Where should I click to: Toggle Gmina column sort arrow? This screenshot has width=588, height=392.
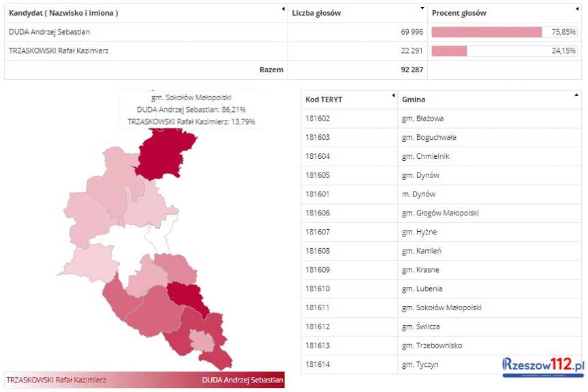click(x=576, y=95)
